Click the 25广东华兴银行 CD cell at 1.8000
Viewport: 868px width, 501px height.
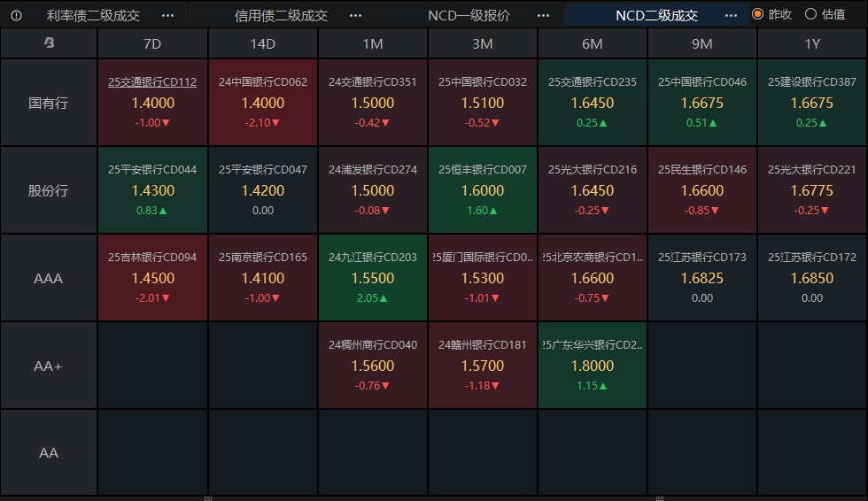tap(593, 365)
